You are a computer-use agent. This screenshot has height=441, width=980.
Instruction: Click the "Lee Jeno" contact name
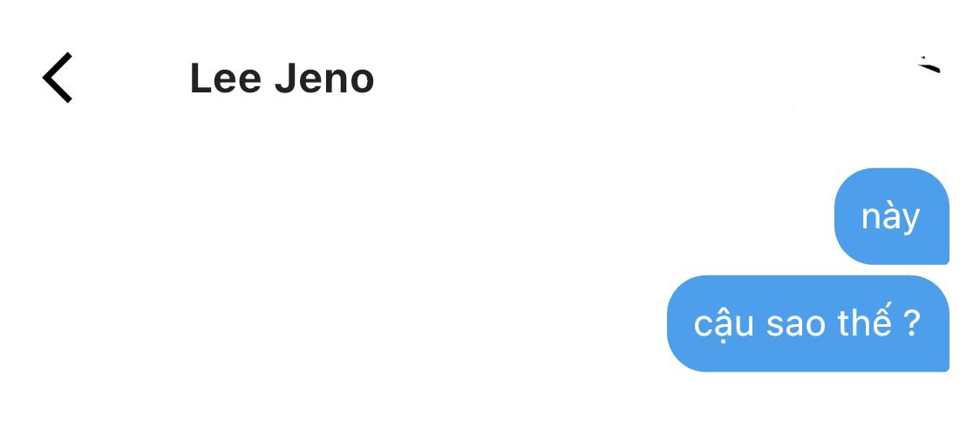tap(282, 79)
